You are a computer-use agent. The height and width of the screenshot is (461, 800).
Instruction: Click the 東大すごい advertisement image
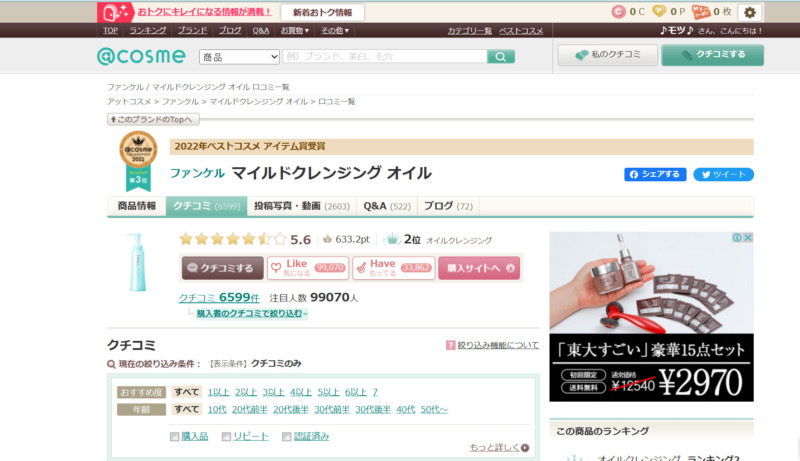coord(651,317)
